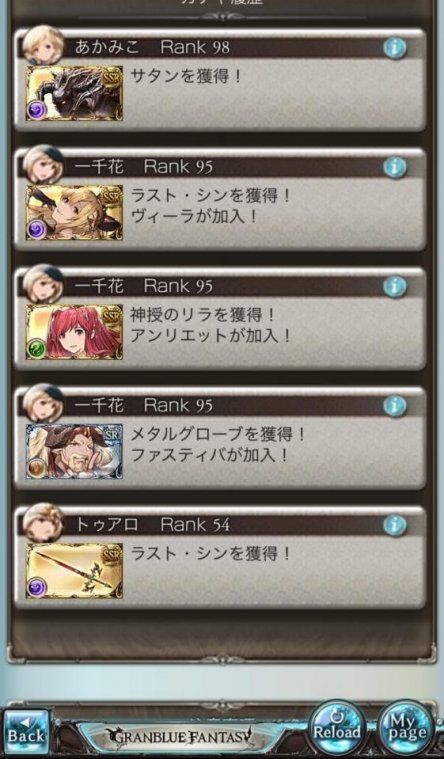Select the ラスト・シン weapon thumbnail
Image resolution: width=444 pixels, height=759 pixels.
click(x=74, y=571)
